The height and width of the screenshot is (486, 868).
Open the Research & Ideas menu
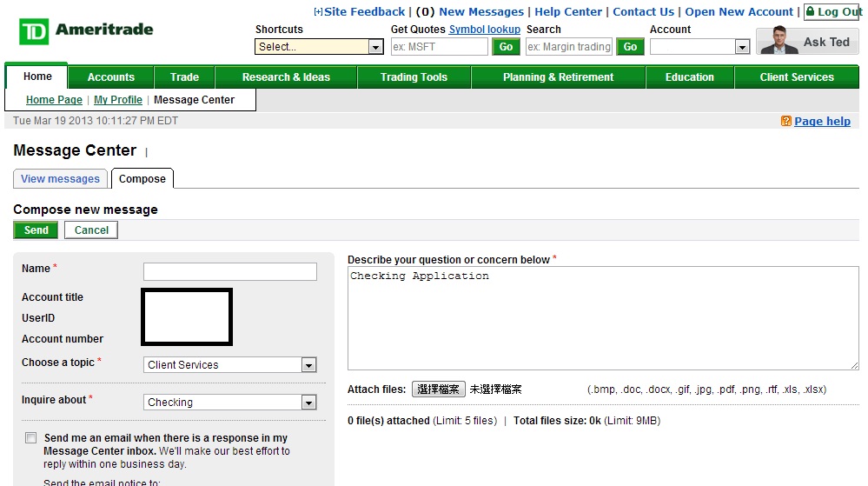(x=286, y=77)
